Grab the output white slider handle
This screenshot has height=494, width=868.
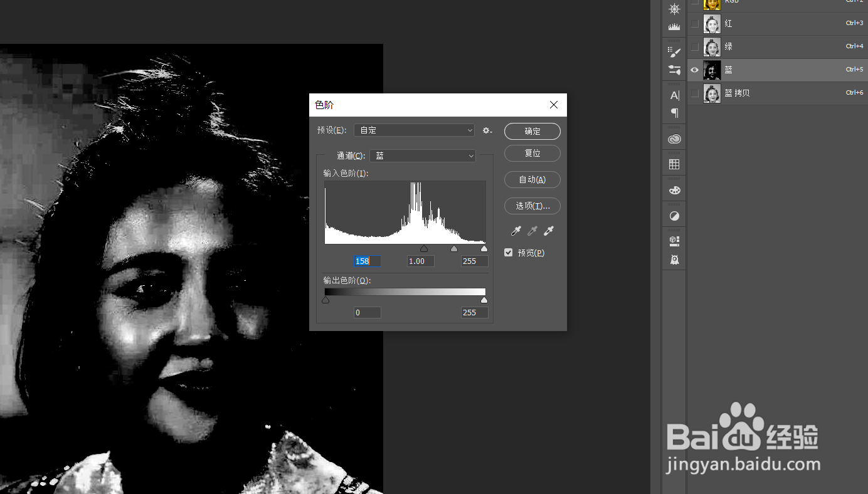[484, 300]
